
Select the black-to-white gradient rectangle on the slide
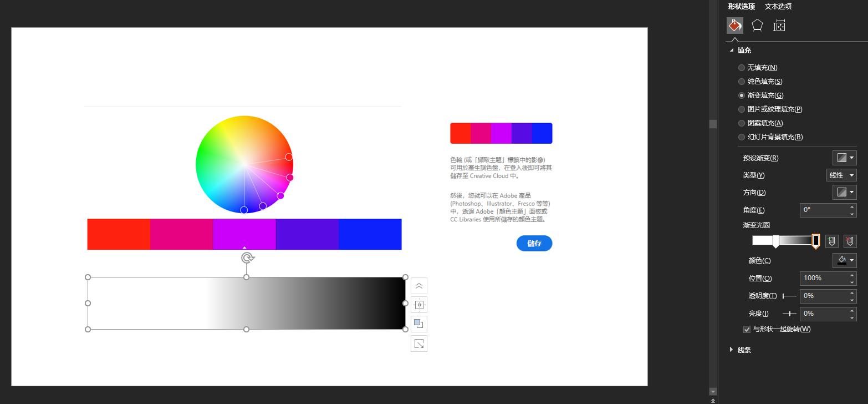pyautogui.click(x=247, y=303)
